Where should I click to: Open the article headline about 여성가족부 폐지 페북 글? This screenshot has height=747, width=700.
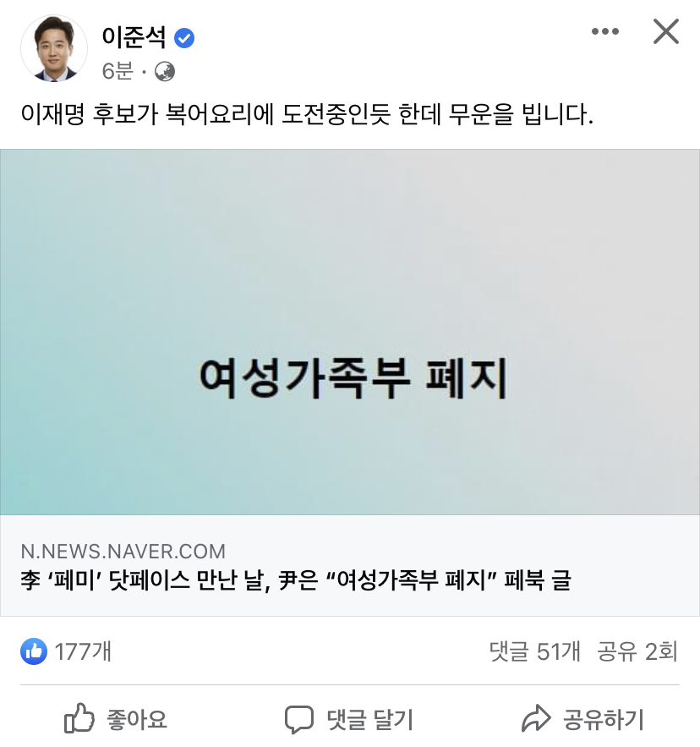[296, 579]
